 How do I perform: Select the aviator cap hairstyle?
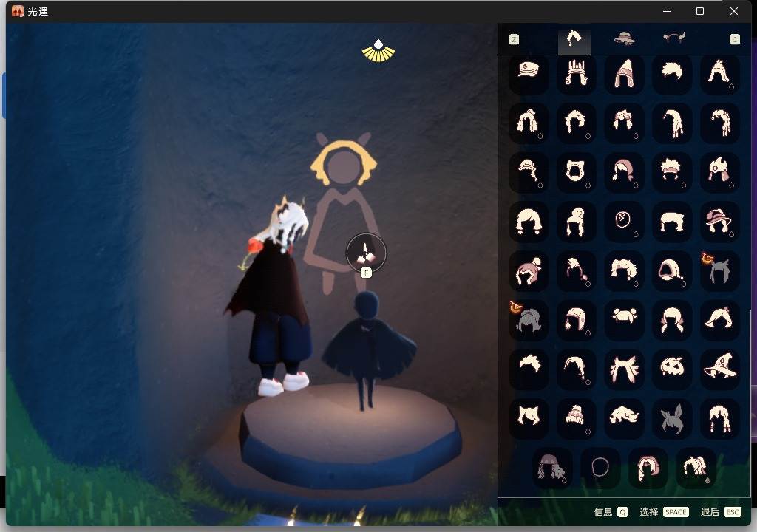click(x=576, y=319)
